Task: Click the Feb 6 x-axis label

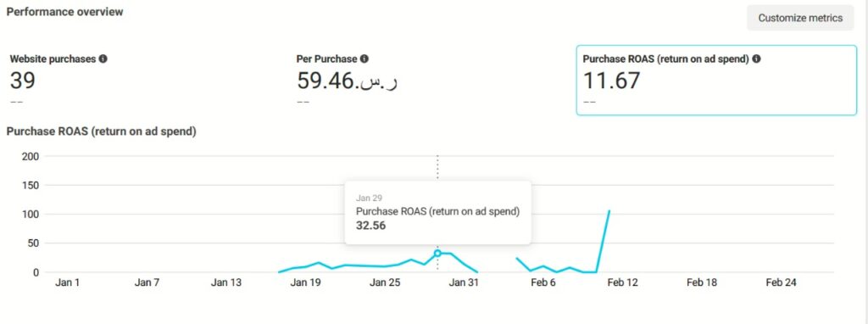Action: click(543, 282)
